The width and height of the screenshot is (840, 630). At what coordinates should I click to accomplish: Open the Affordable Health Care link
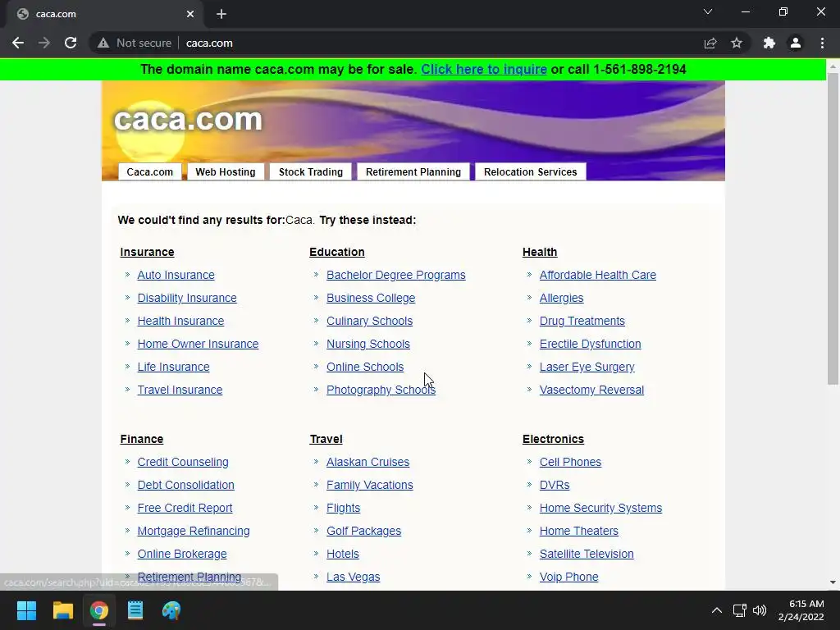click(x=598, y=275)
